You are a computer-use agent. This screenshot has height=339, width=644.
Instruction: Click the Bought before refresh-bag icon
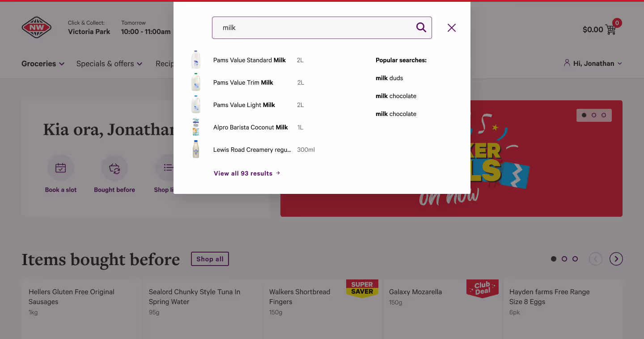pos(114,168)
